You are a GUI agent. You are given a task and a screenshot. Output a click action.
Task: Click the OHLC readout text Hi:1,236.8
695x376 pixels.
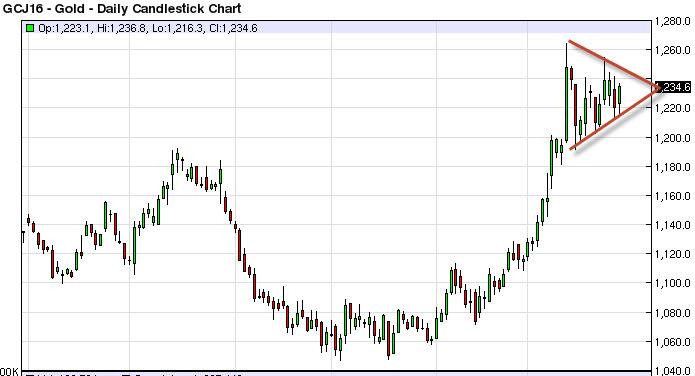tap(121, 28)
